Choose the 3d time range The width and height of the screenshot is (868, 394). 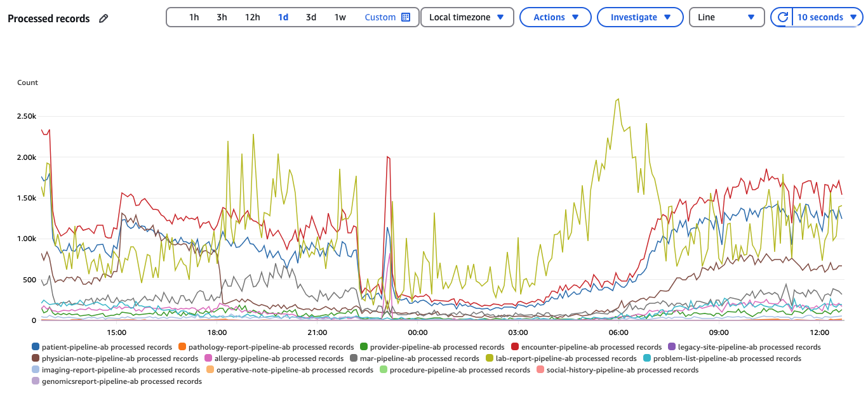(x=310, y=17)
